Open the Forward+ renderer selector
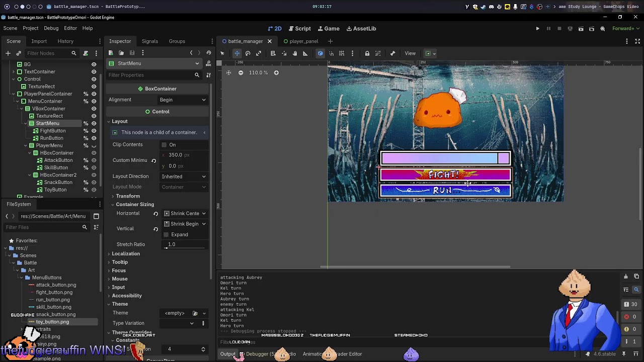This screenshot has height=362, width=644. coord(625,29)
